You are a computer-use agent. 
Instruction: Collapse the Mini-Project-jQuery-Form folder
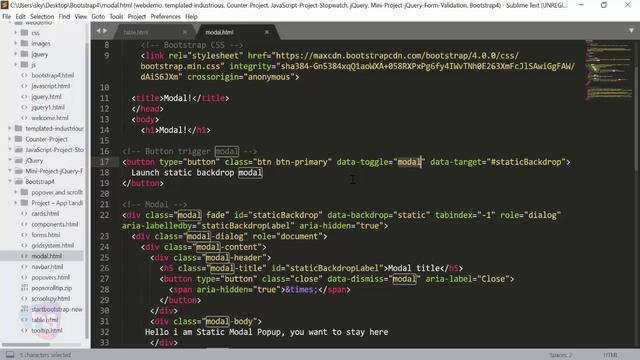click(10, 171)
